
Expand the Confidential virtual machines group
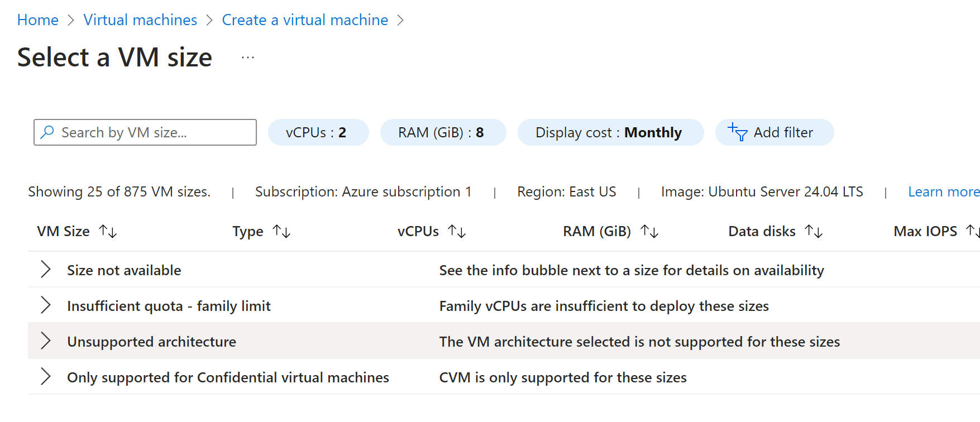(x=45, y=377)
